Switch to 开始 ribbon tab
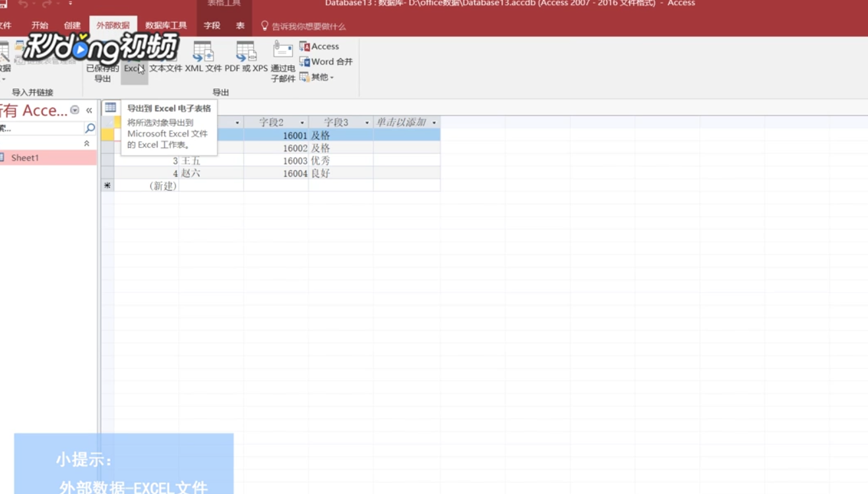Image resolution: width=868 pixels, height=494 pixels. click(x=40, y=26)
